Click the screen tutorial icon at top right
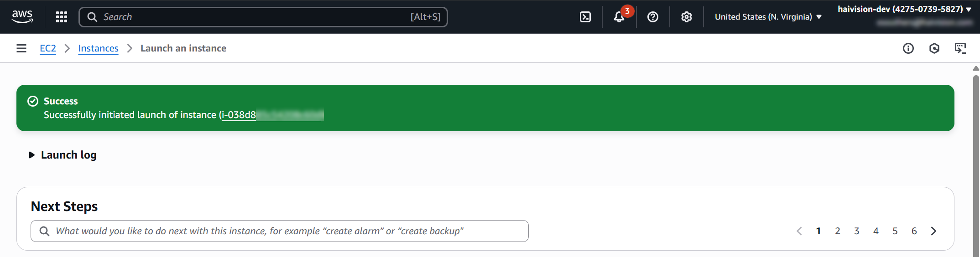This screenshot has width=980, height=257. coord(960,48)
